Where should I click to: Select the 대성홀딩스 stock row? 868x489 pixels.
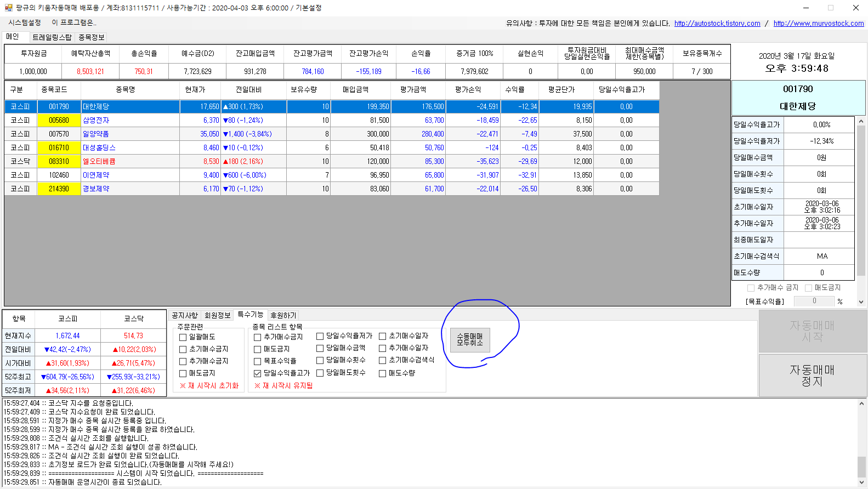(332, 147)
